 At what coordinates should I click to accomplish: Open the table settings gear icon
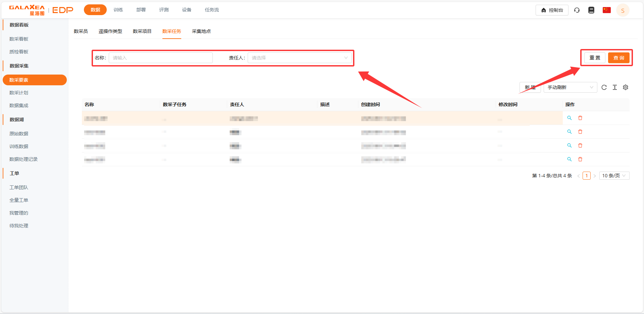(626, 87)
